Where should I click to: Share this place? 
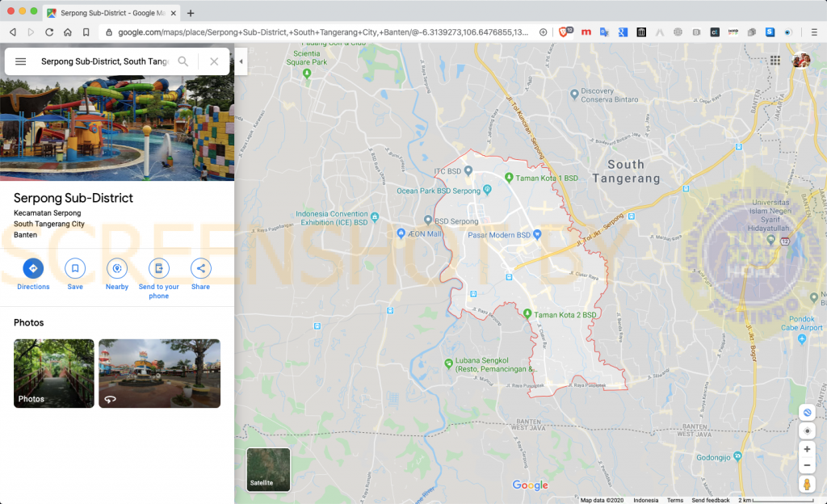[200, 274]
